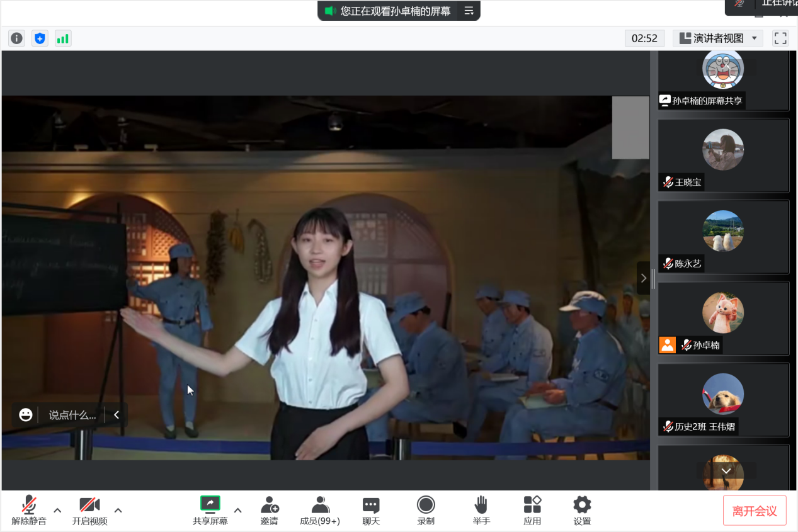The height and width of the screenshot is (532, 798).
Task: Open Settings (设置) gear
Action: [582, 511]
